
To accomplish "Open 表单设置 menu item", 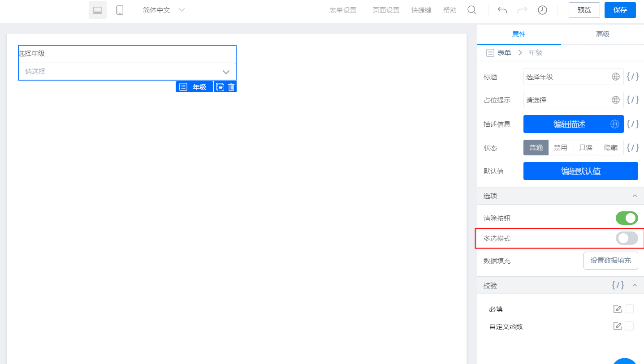I will (x=343, y=10).
